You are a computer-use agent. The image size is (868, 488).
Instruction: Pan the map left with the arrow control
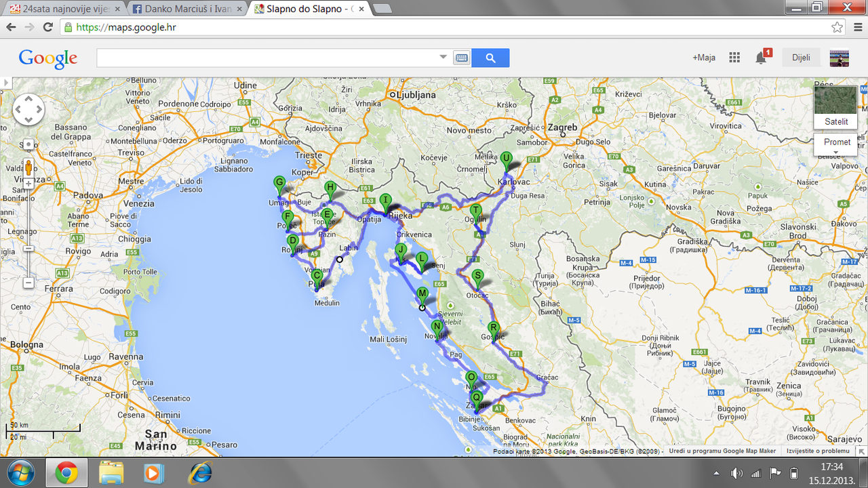pos(18,109)
